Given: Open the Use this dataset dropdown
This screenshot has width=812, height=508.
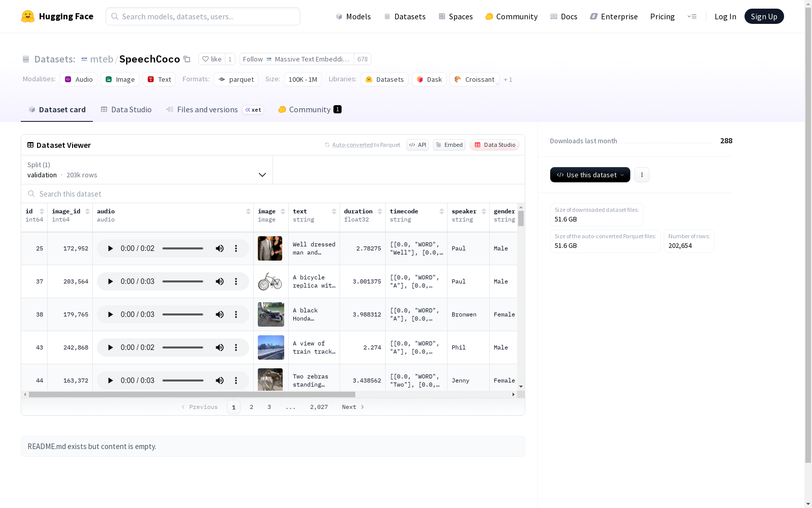Looking at the screenshot, I should point(590,175).
